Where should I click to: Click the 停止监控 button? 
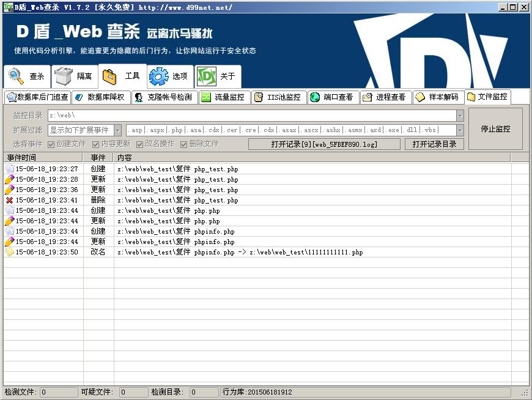(495, 129)
